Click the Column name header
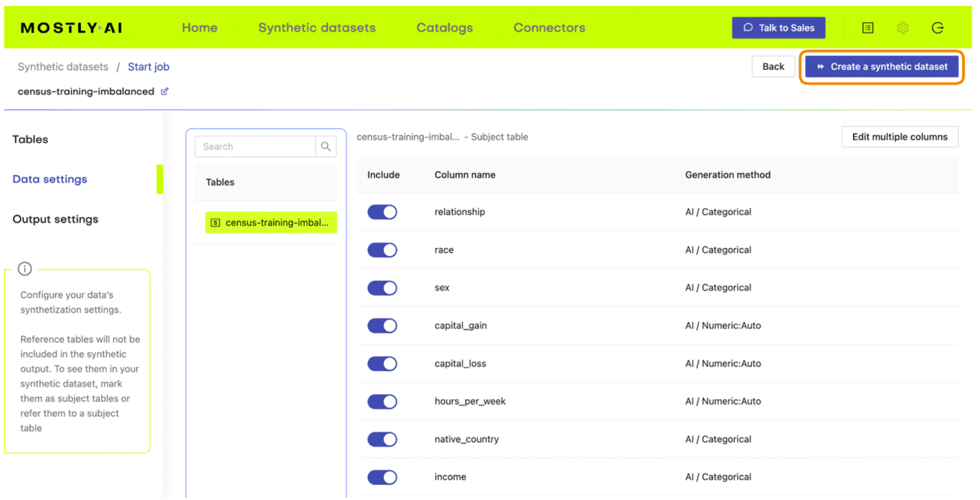 [x=465, y=175]
